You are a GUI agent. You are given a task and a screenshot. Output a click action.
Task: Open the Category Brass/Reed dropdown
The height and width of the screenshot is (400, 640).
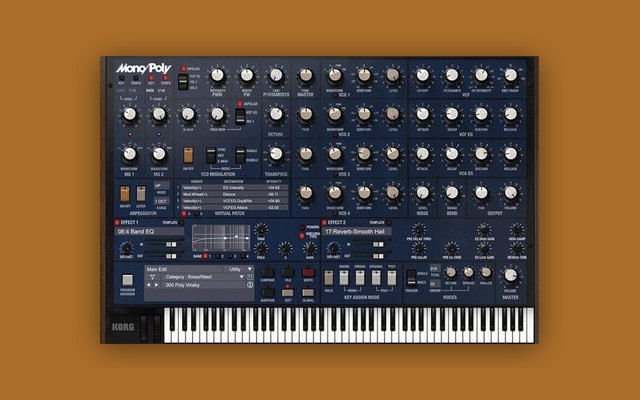(204, 277)
